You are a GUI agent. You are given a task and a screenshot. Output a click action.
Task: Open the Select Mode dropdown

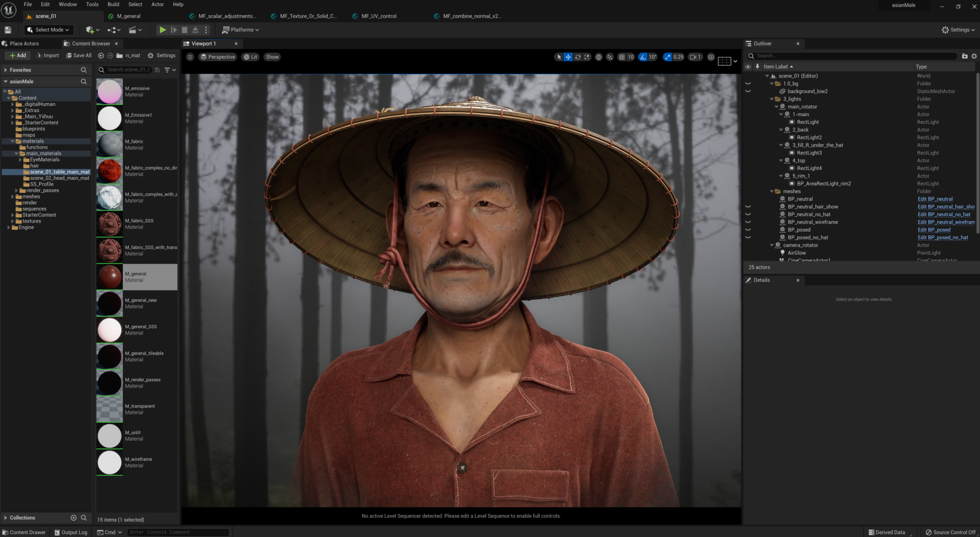pos(48,30)
